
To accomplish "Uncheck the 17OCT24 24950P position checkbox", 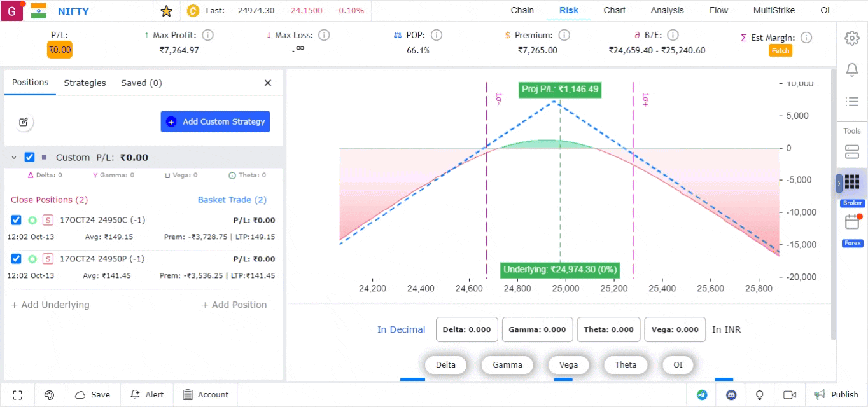I will pos(17,259).
